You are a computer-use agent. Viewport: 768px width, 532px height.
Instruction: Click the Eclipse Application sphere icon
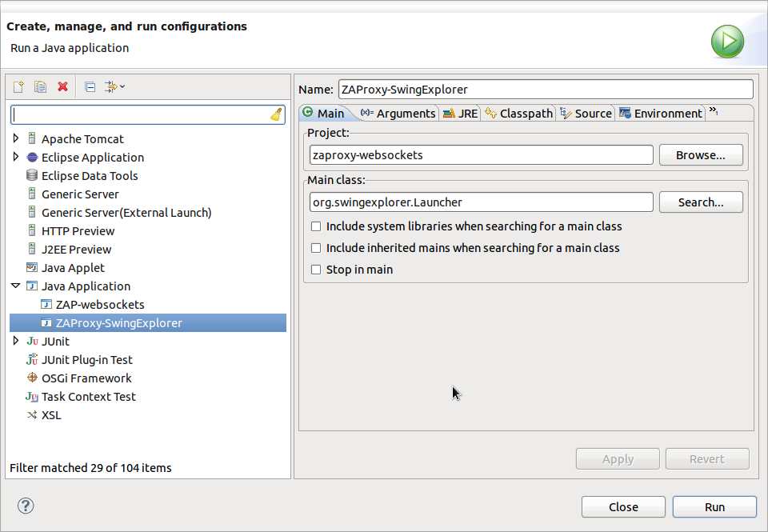32,158
